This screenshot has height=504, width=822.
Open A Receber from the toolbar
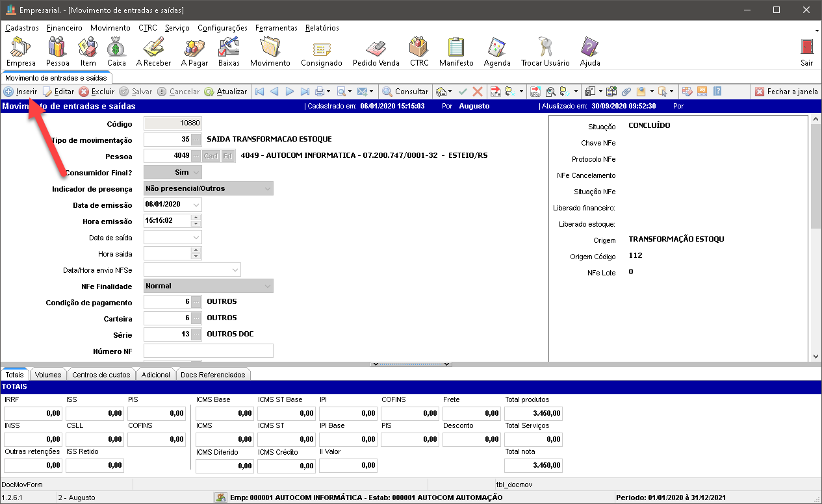(153, 47)
